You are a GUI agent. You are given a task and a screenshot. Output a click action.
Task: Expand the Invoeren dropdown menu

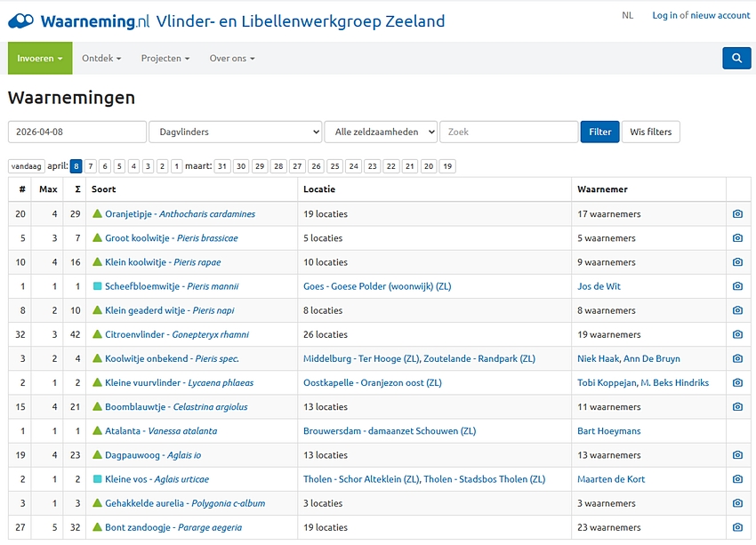[39, 58]
